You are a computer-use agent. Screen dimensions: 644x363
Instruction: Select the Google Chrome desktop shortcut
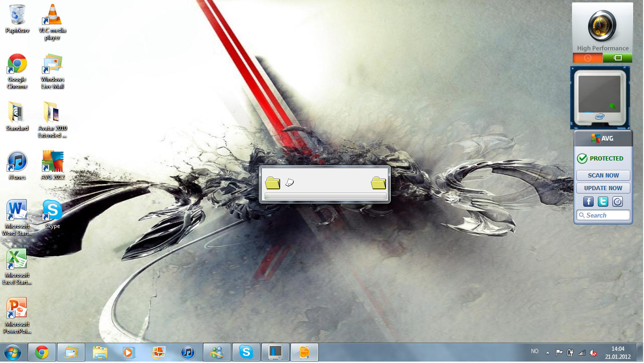(x=17, y=71)
